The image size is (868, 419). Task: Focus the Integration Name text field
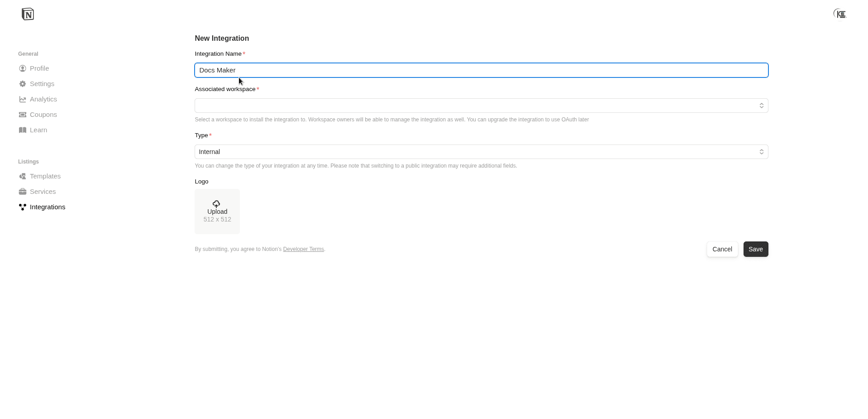pyautogui.click(x=481, y=70)
